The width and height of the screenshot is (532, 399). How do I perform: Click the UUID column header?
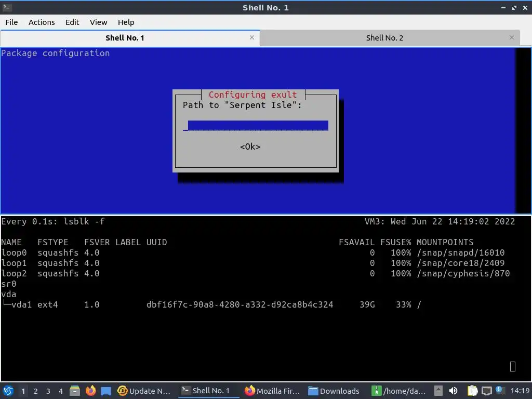[157, 242]
